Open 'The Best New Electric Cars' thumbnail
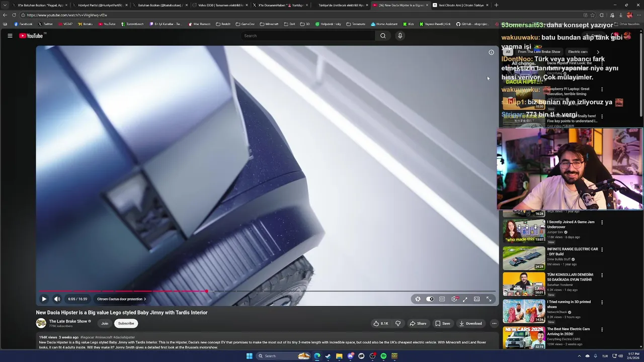Screen dimensions: 644x362 [524, 338]
